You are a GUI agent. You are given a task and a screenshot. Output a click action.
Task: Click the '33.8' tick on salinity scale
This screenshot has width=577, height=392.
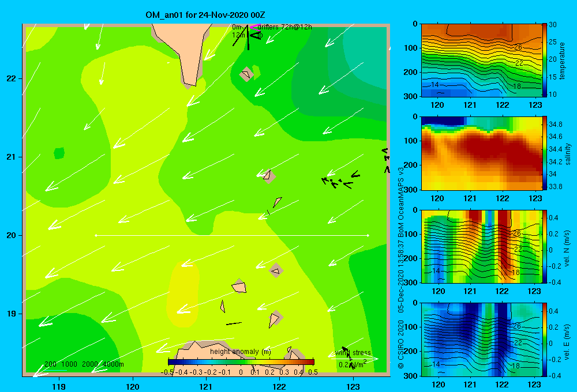point(555,187)
